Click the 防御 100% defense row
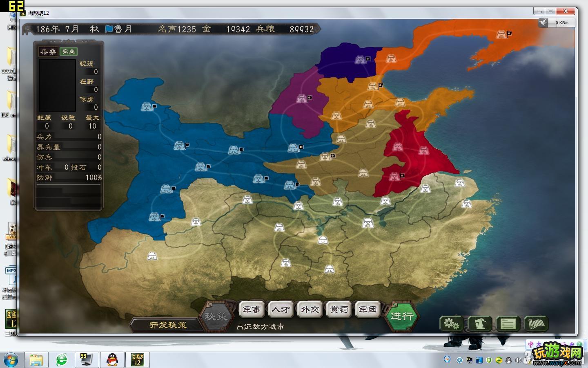 coord(69,177)
